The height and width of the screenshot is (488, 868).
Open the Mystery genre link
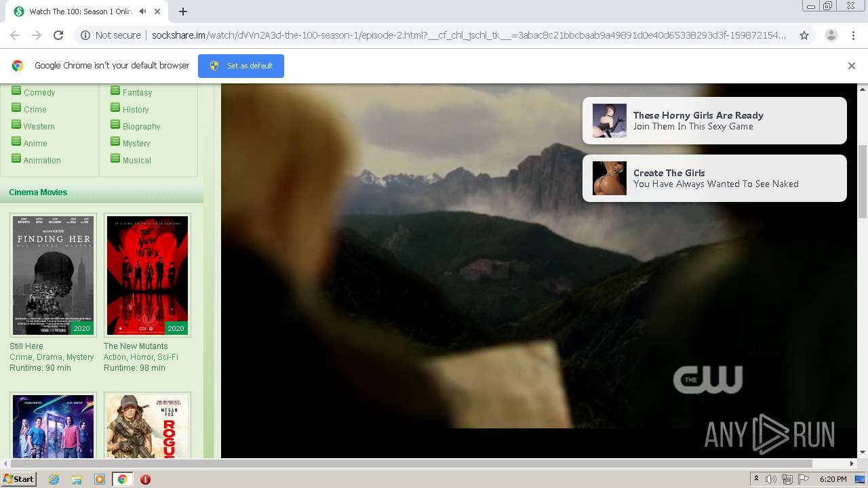[x=136, y=144]
